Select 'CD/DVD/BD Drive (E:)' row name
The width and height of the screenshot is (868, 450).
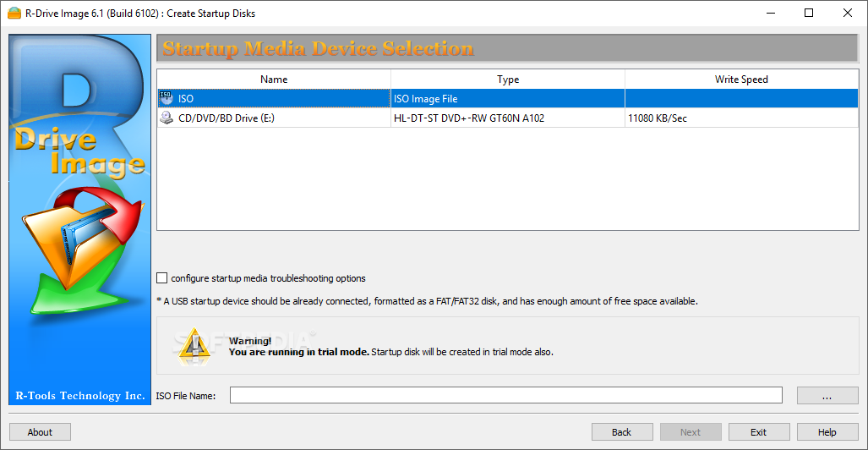click(274, 118)
